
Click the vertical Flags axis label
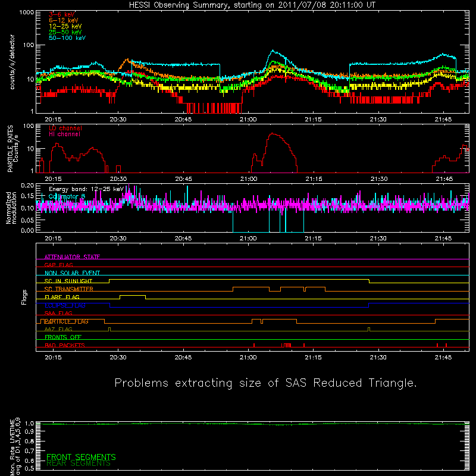pyautogui.click(x=24, y=297)
